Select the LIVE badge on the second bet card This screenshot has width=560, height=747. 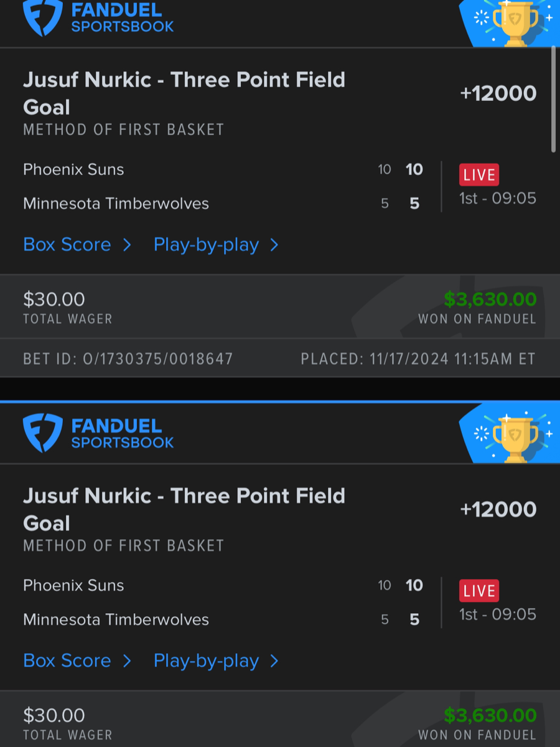click(x=478, y=590)
